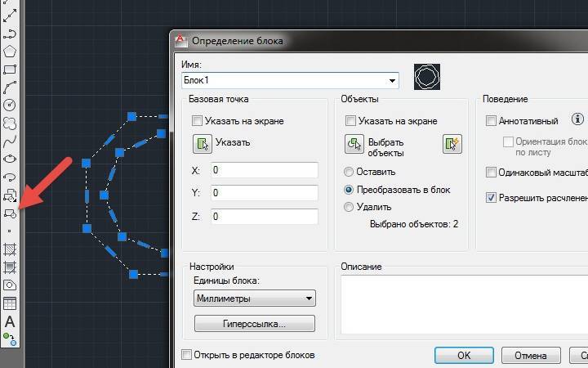Viewport: 588px width, 368px height.
Task: Select the Spline curve tool
Action: (x=10, y=141)
